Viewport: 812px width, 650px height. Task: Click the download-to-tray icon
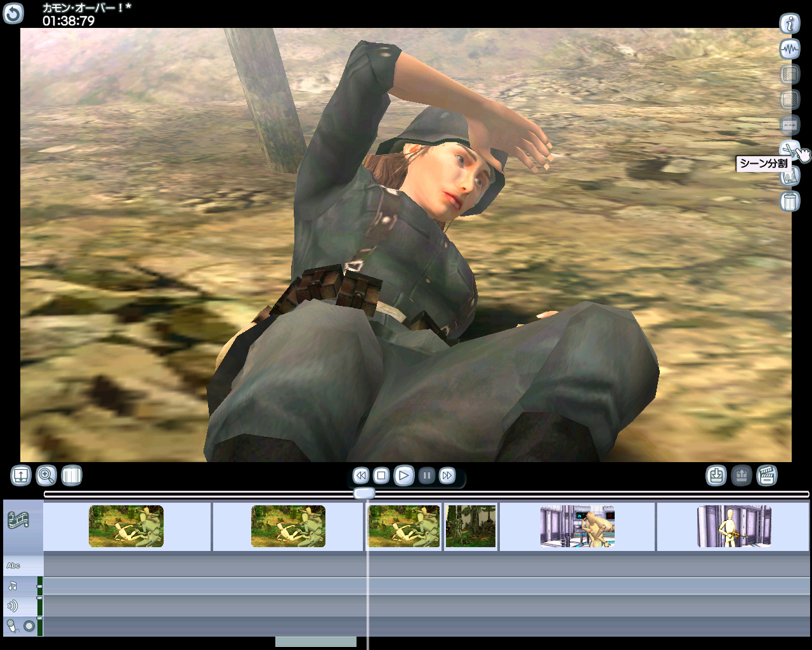pyautogui.click(x=716, y=475)
